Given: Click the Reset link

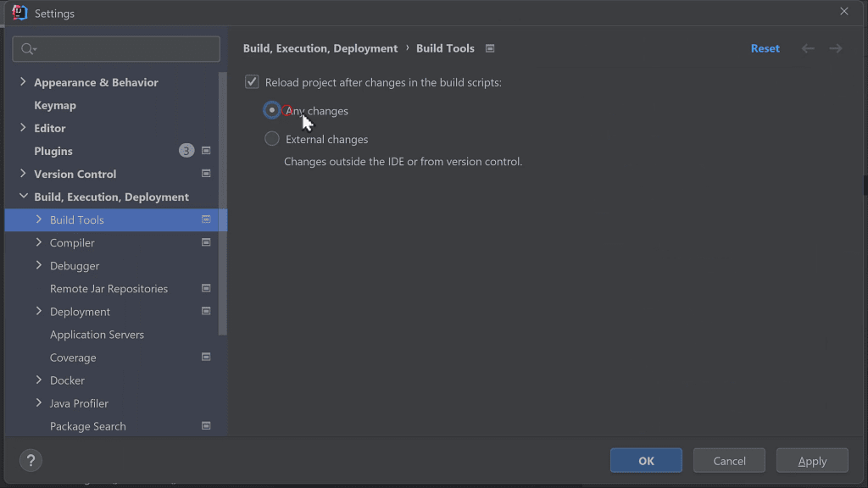Looking at the screenshot, I should click(765, 48).
